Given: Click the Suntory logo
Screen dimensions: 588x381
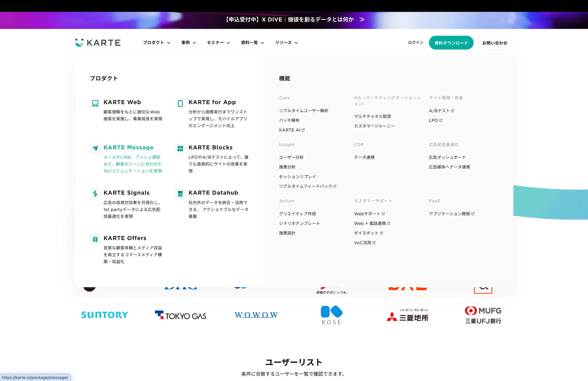Looking at the screenshot, I should click(x=105, y=315).
